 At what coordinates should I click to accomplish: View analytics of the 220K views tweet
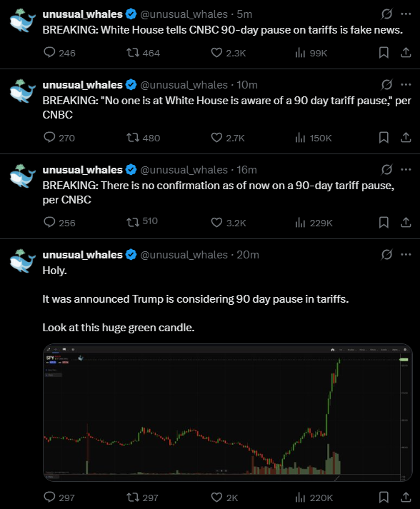tap(314, 498)
